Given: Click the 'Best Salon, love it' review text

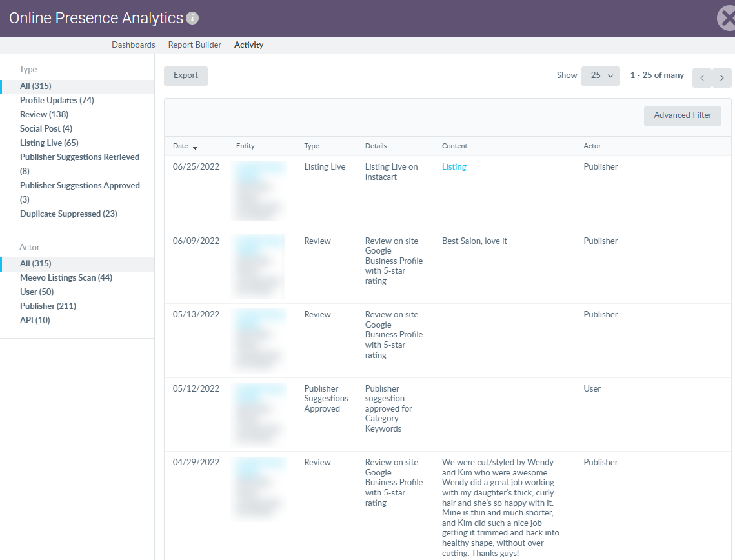Looking at the screenshot, I should pos(474,241).
